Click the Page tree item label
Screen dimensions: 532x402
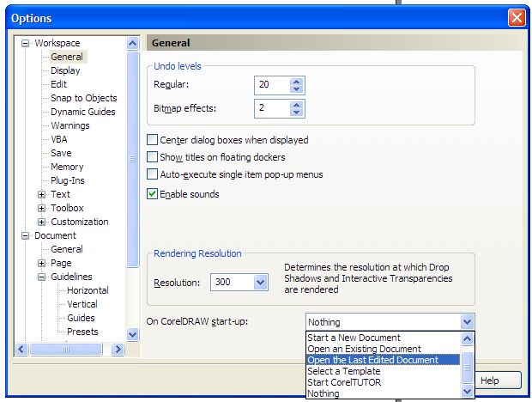[x=61, y=263]
